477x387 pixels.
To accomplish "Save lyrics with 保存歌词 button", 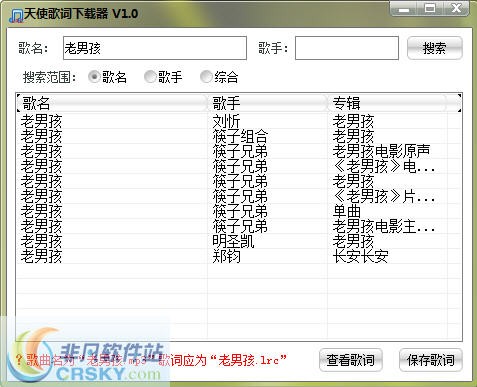I will click(x=430, y=360).
